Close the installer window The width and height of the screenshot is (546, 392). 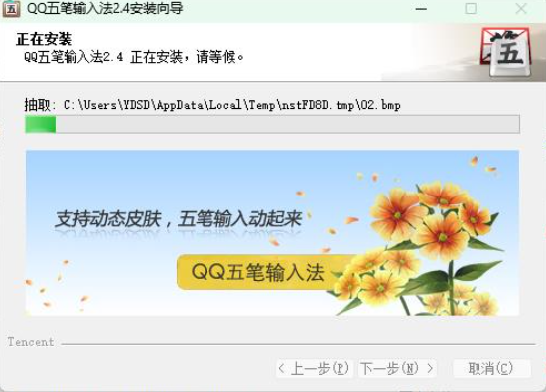pos(521,9)
